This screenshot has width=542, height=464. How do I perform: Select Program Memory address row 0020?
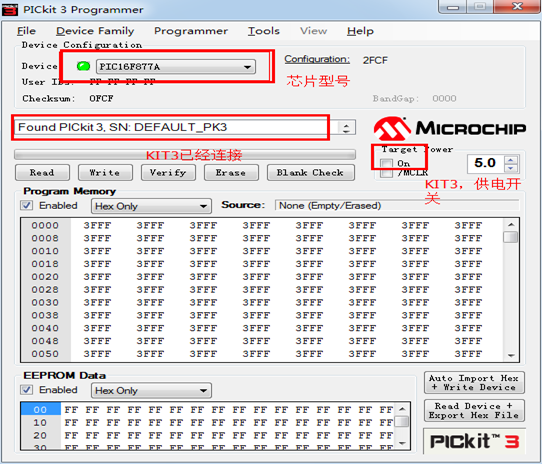(x=45, y=277)
